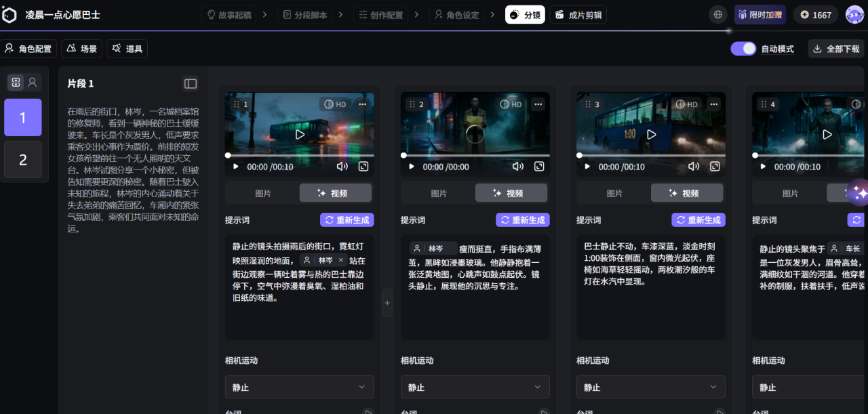Open the more options menu on clip 2

[x=538, y=104]
